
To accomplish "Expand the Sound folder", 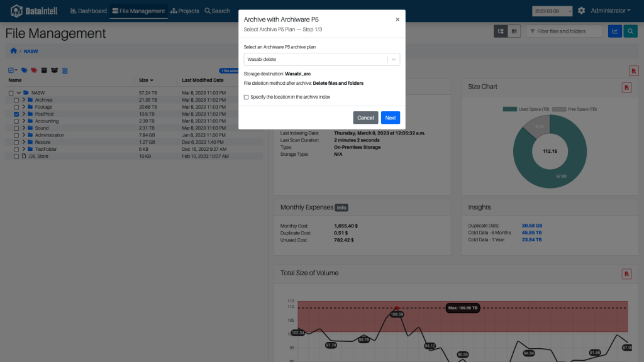I will tap(24, 128).
